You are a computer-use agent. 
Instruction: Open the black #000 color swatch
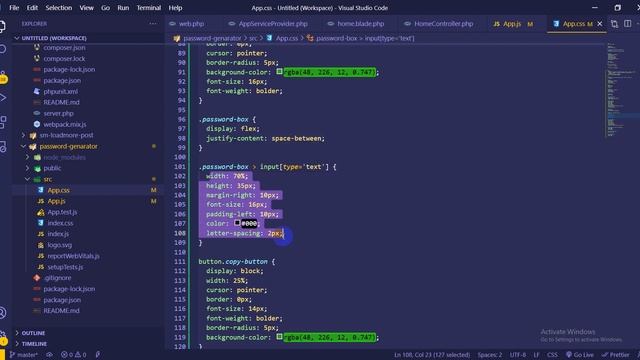(x=237, y=223)
